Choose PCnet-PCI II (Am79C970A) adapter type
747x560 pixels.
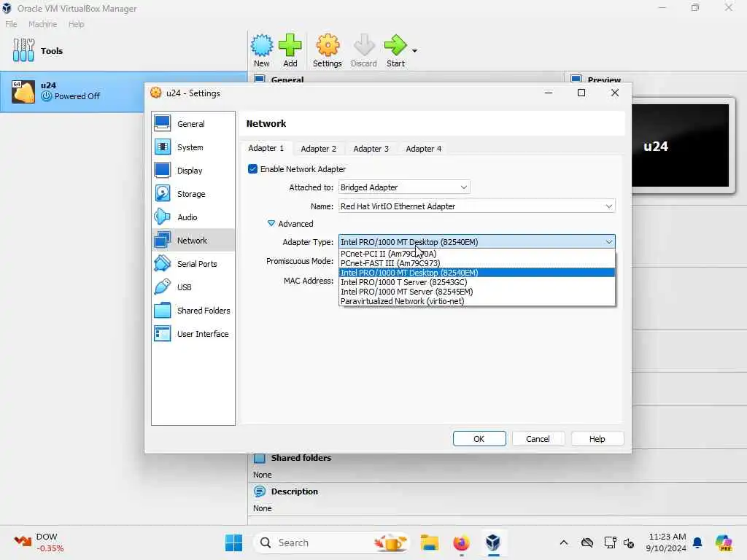point(476,254)
